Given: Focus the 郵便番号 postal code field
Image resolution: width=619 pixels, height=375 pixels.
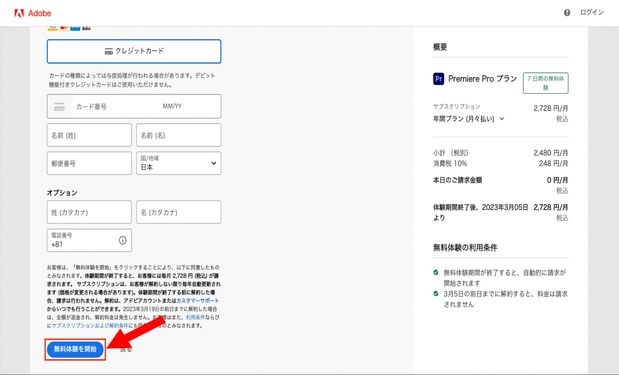Looking at the screenshot, I should tap(89, 163).
